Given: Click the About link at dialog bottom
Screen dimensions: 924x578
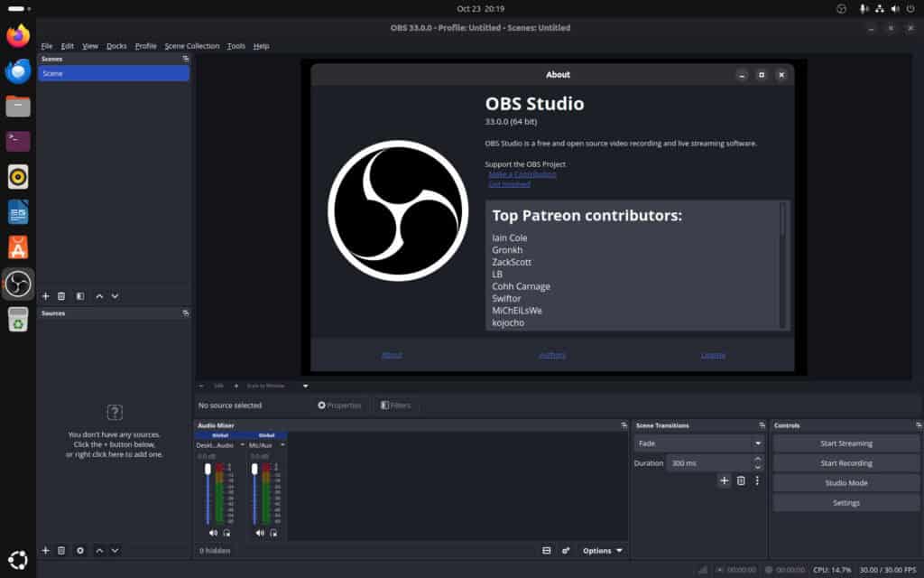Looking at the screenshot, I should [392, 355].
